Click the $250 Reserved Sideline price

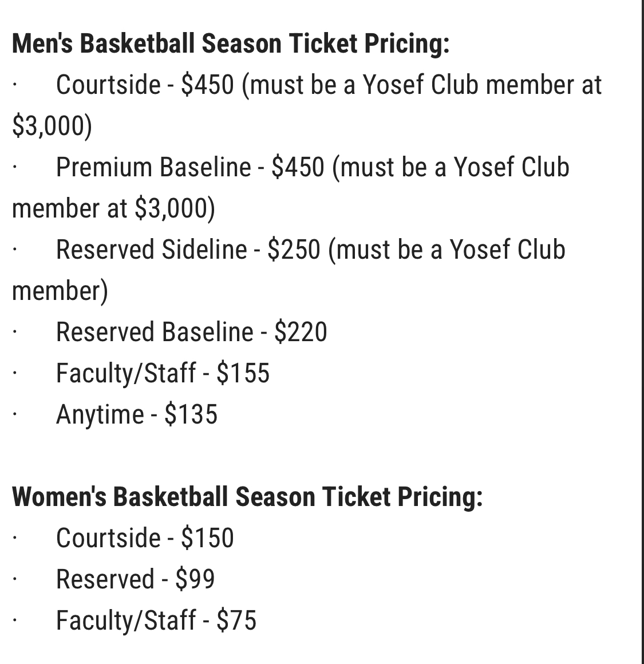(x=294, y=250)
